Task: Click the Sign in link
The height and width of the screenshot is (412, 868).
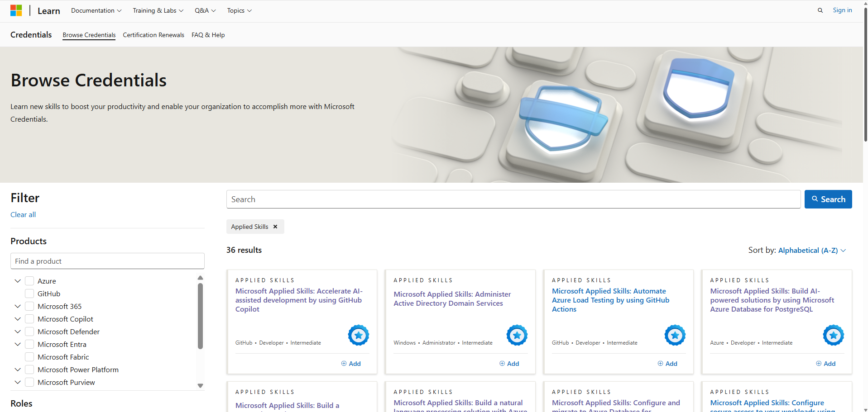Action: coord(842,10)
